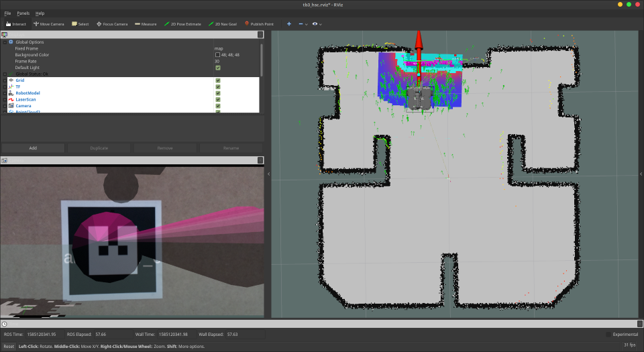Click the RobotModel display icon
The width and height of the screenshot is (644, 352).
(11, 93)
